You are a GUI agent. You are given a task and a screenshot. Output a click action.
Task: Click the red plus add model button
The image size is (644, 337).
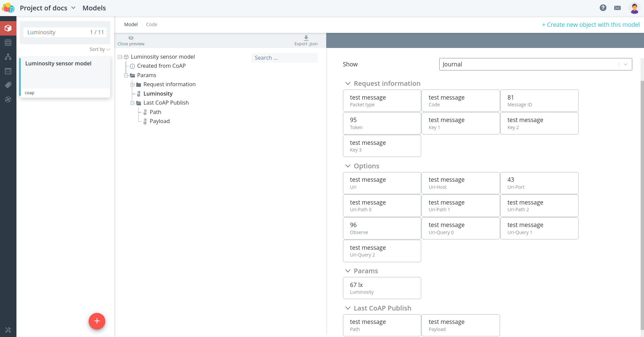point(97,321)
